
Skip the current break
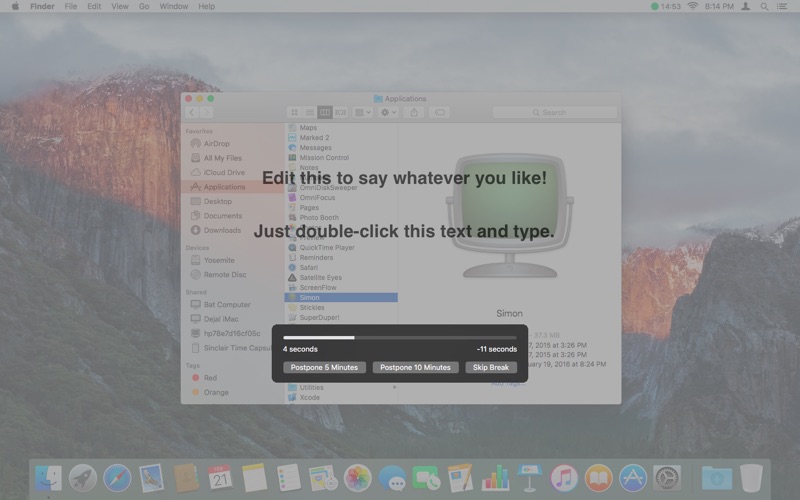(x=491, y=367)
